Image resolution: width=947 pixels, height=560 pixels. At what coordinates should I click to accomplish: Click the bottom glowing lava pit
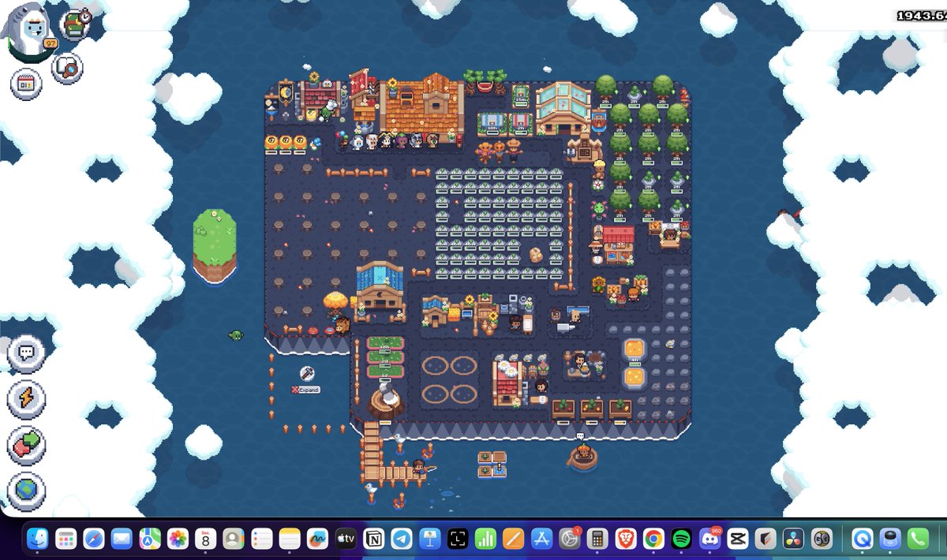coord(635,378)
